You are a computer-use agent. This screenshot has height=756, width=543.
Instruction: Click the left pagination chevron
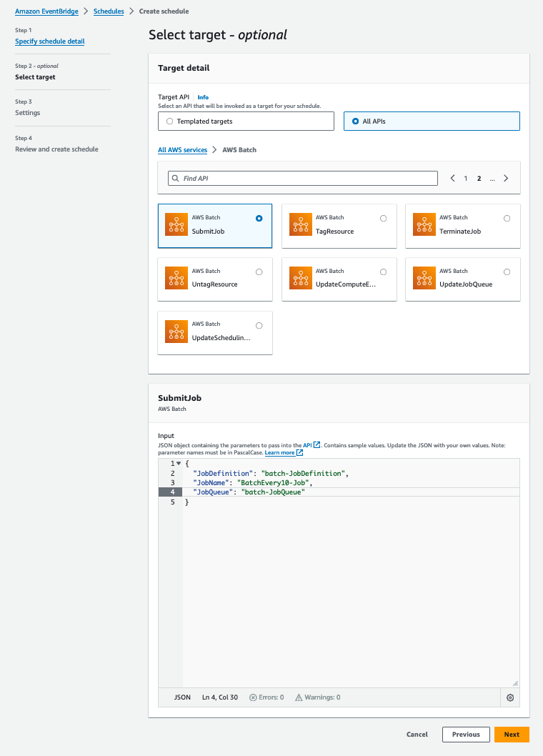click(x=452, y=177)
